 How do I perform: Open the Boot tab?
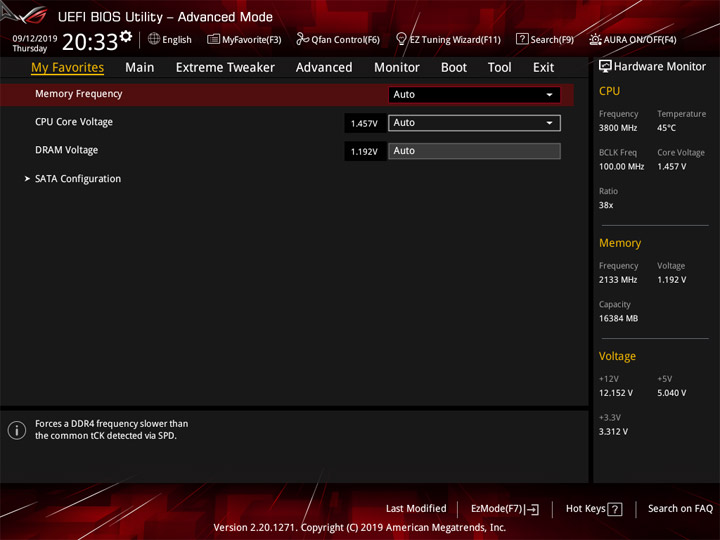pos(454,68)
